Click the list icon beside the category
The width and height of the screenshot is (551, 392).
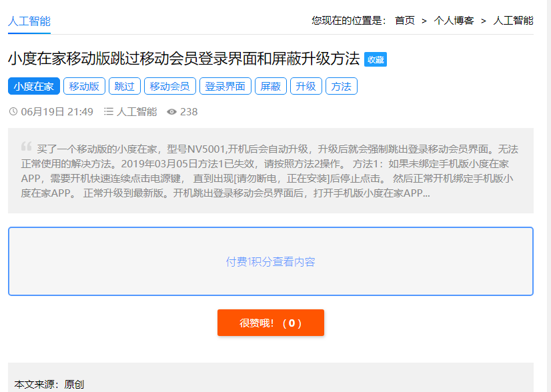[109, 112]
